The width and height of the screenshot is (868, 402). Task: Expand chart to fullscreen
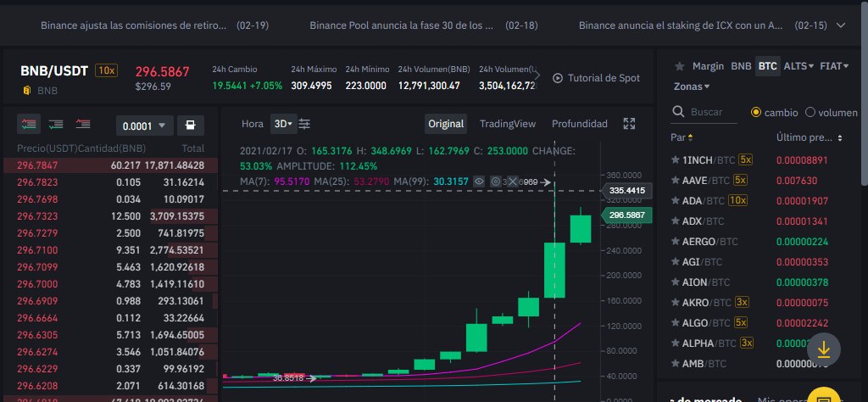pyautogui.click(x=629, y=124)
